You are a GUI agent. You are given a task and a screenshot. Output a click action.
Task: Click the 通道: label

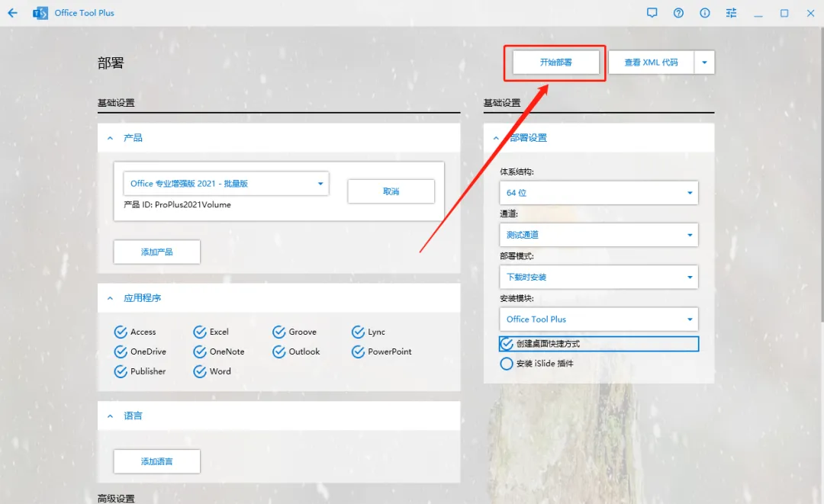(509, 213)
